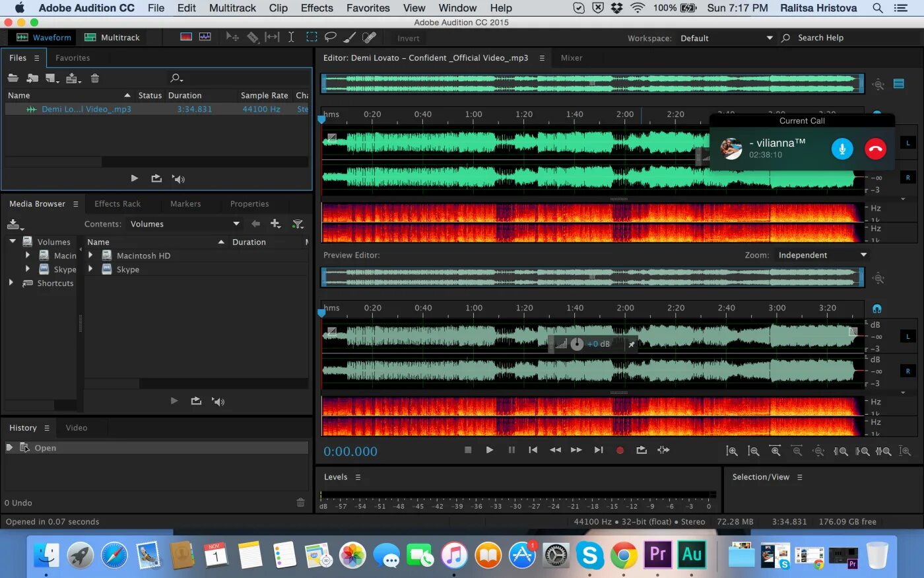Click the Invert button in toolbar
924x578 pixels.
click(409, 38)
